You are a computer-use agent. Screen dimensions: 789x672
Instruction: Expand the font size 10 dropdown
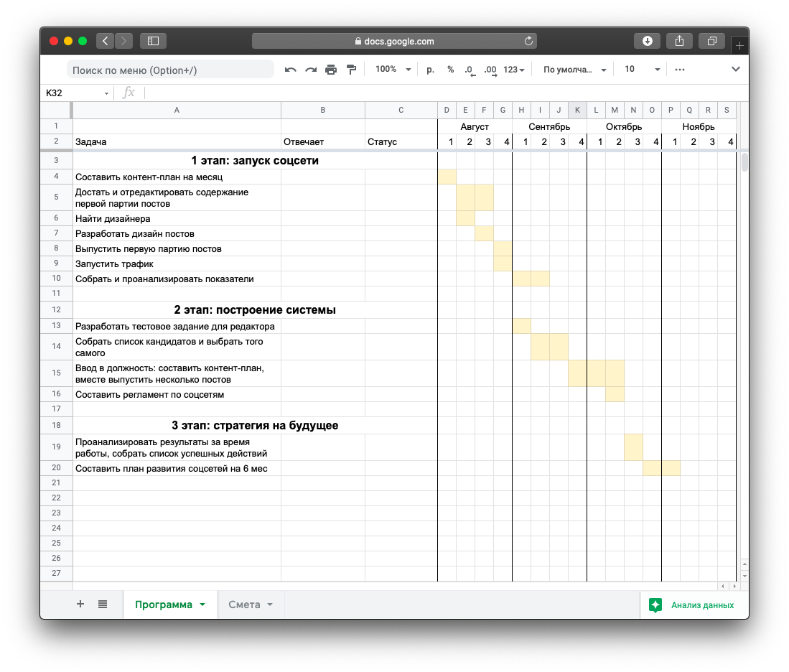(x=641, y=70)
